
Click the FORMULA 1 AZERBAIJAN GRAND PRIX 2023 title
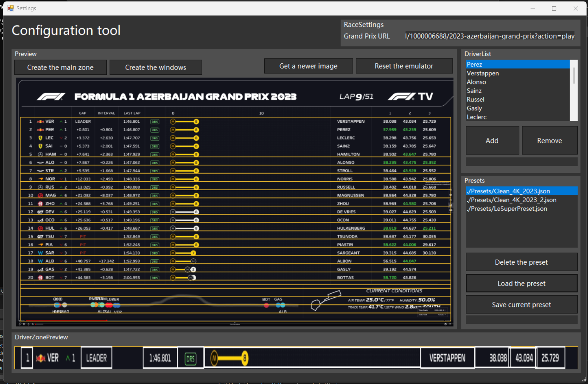186,97
